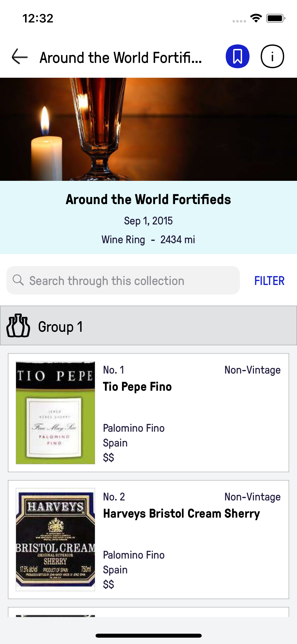The height and width of the screenshot is (644, 297).
Task: Tap the Around the World Fortifieds heading
Action: 148,200
